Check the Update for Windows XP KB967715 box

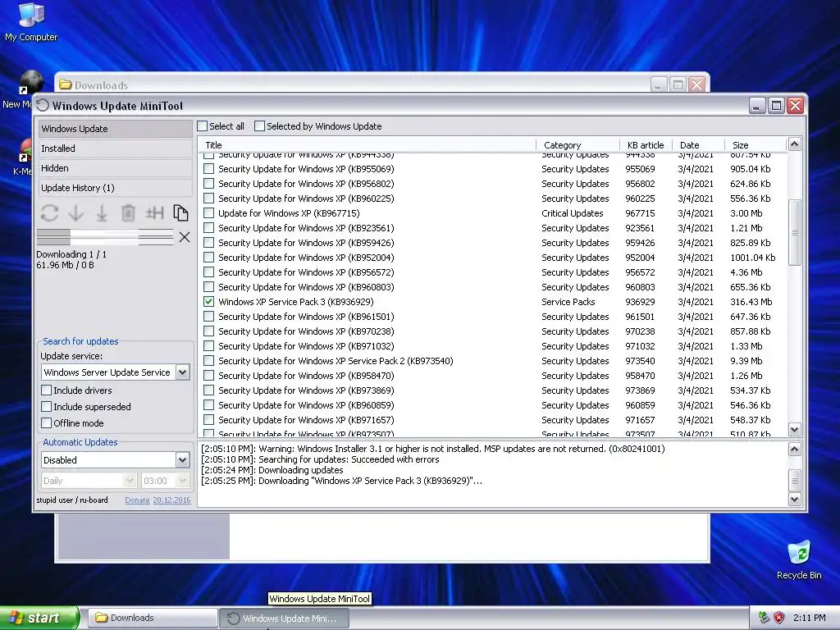tap(209, 213)
